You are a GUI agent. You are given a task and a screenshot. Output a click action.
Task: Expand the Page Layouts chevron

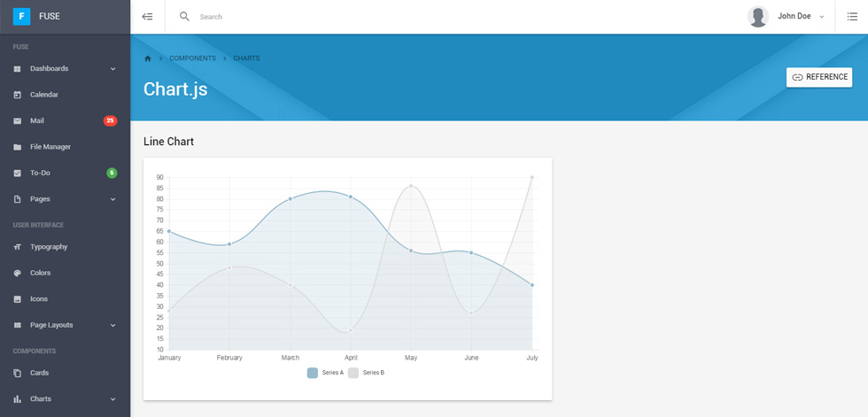(113, 325)
